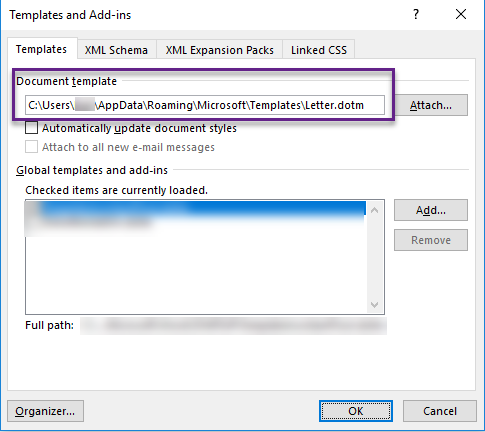Select the highlighted global template item
485x432 pixels.
(x=196, y=209)
